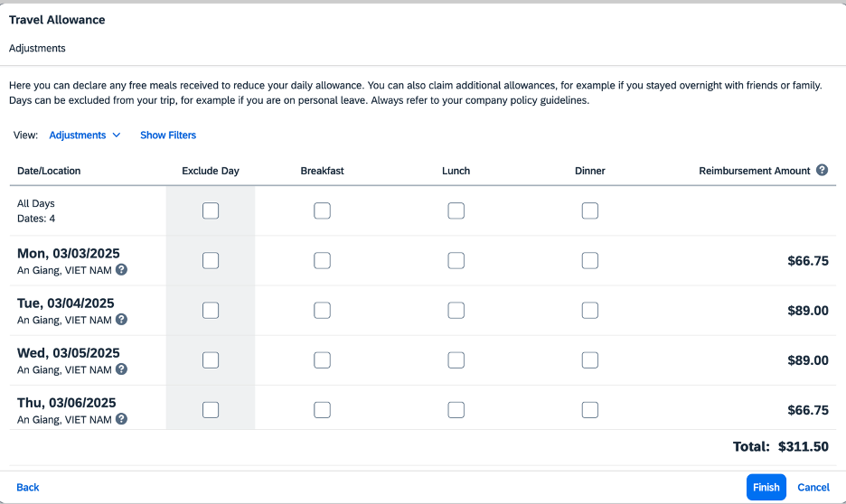The width and height of the screenshot is (846, 504).
Task: Select the Wed, 03/05/2025 date text
Action: click(x=69, y=353)
